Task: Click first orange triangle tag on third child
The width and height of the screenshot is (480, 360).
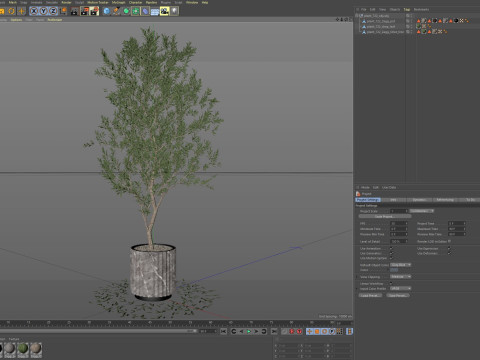Action: click(x=419, y=32)
